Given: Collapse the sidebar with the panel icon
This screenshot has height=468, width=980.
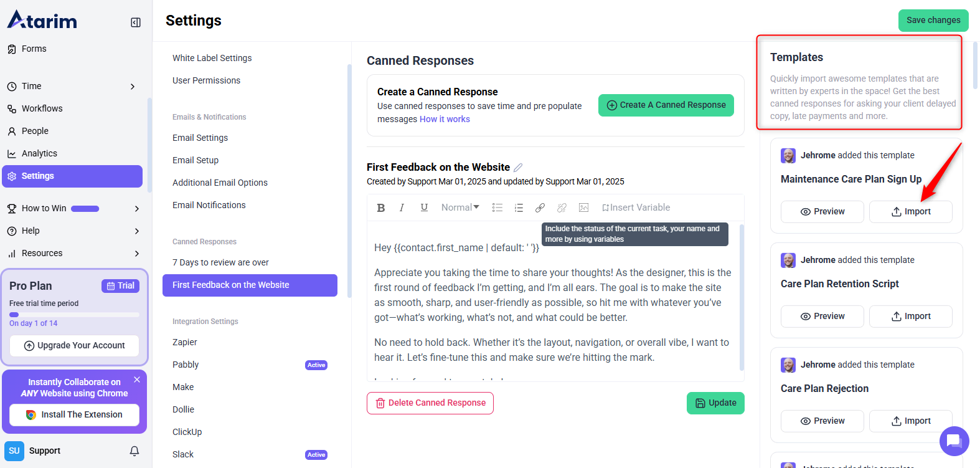Looking at the screenshot, I should (136, 22).
